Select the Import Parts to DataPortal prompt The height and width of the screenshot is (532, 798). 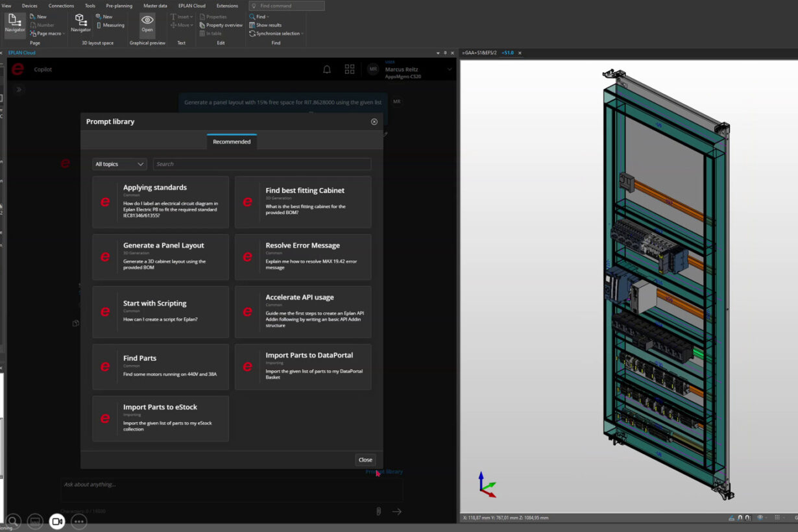click(303, 367)
